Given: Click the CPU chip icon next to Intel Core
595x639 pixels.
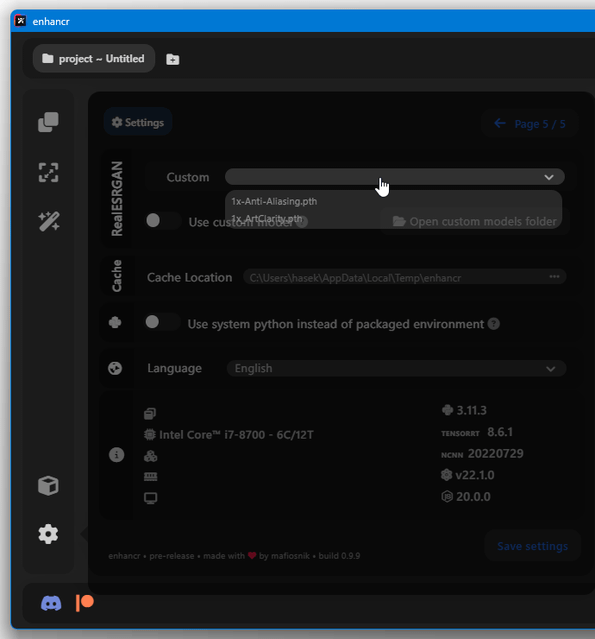Looking at the screenshot, I should click(150, 435).
